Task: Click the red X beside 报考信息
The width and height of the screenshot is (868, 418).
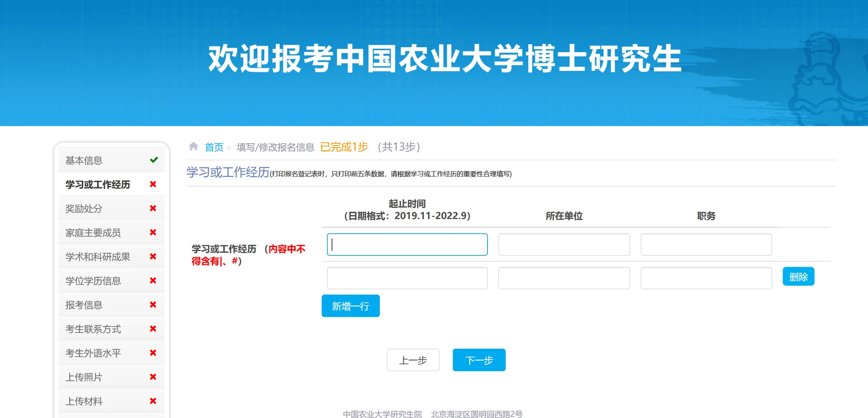Action: pyautogui.click(x=153, y=305)
